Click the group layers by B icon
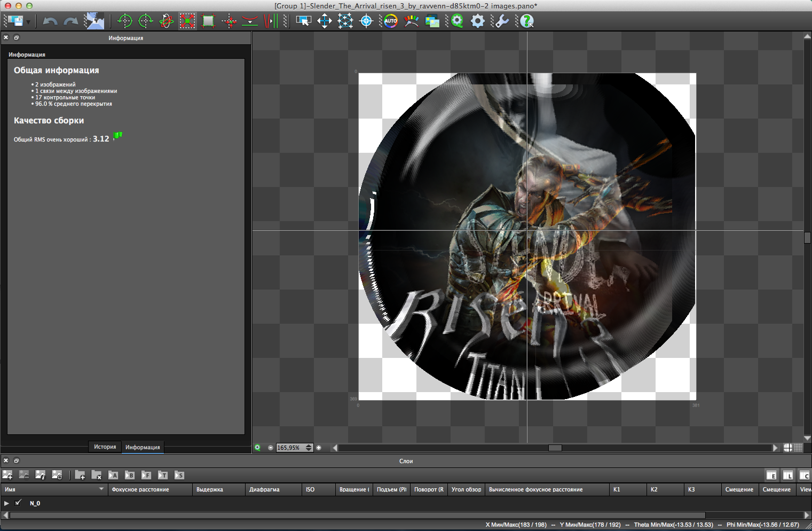 (x=130, y=475)
